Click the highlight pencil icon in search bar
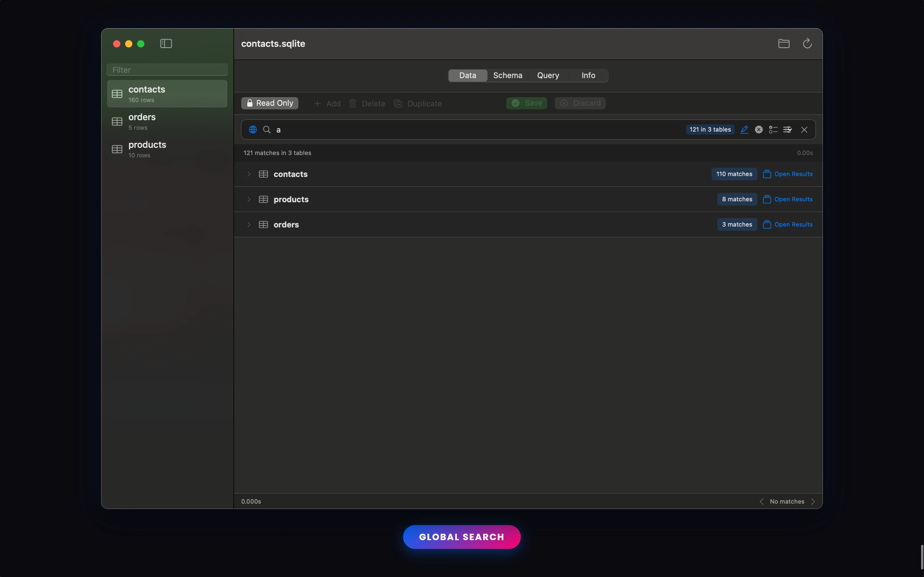 click(744, 130)
